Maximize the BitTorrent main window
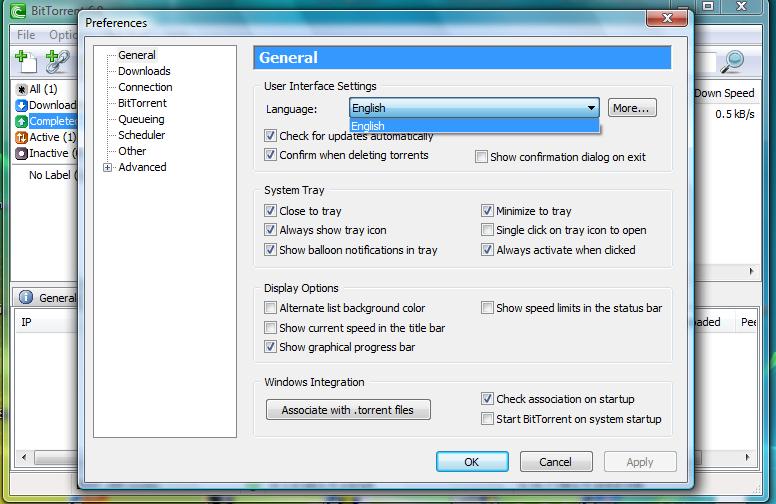776x504 pixels. (x=708, y=6)
